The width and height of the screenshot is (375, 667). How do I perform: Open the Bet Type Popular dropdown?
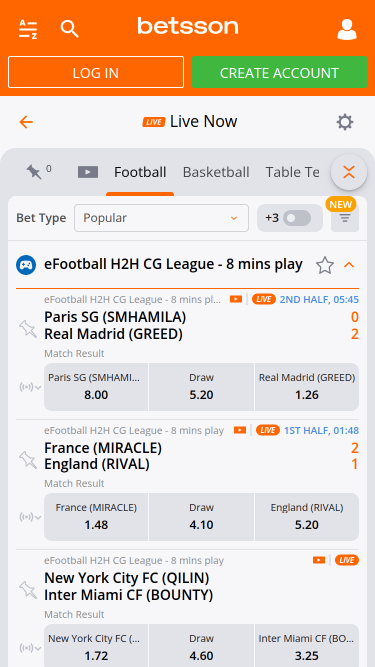pyautogui.click(x=161, y=218)
